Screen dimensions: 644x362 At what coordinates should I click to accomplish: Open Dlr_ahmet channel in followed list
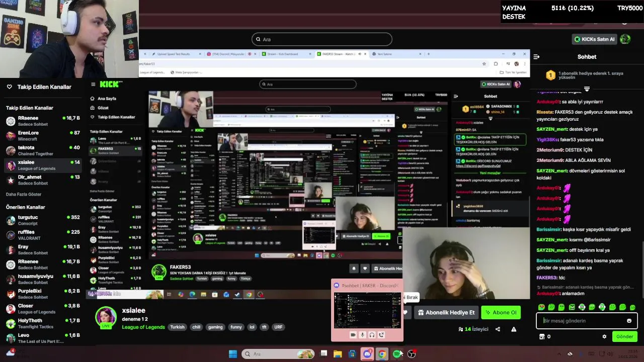pyautogui.click(x=42, y=179)
